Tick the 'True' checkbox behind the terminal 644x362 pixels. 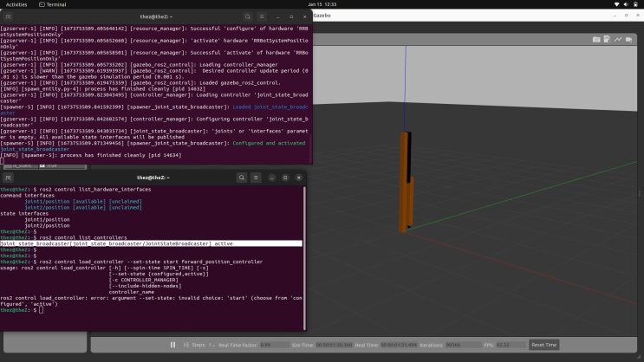pos(43,165)
